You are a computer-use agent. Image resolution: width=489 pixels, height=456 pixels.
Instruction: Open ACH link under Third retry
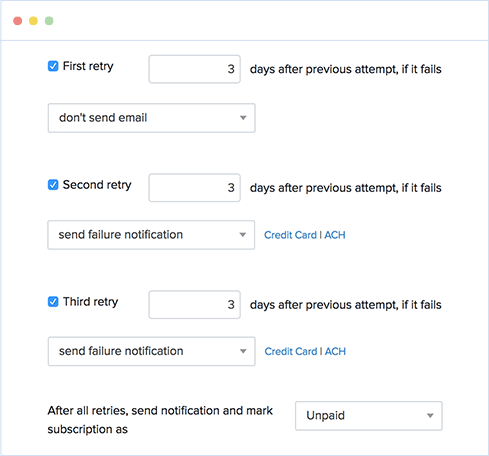tap(335, 351)
